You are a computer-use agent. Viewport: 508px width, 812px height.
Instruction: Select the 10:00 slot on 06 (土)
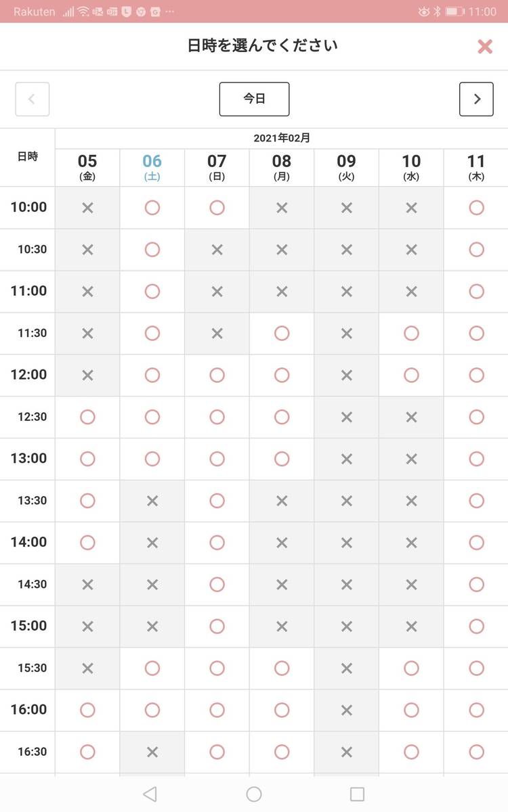point(152,208)
